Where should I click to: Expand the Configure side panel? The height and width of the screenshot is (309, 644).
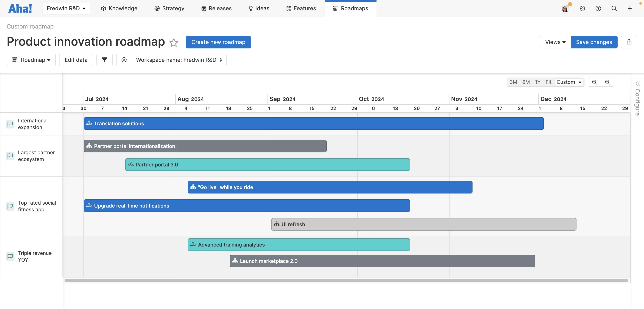[638, 83]
